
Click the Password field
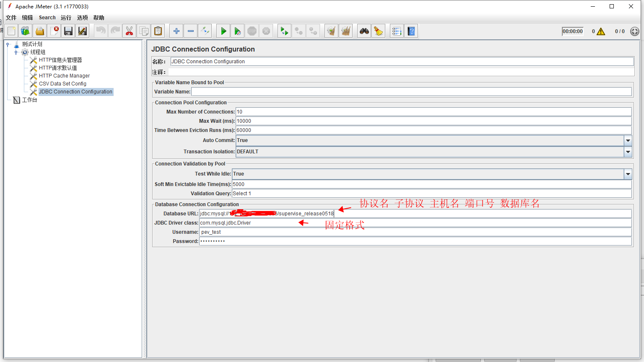click(415, 241)
